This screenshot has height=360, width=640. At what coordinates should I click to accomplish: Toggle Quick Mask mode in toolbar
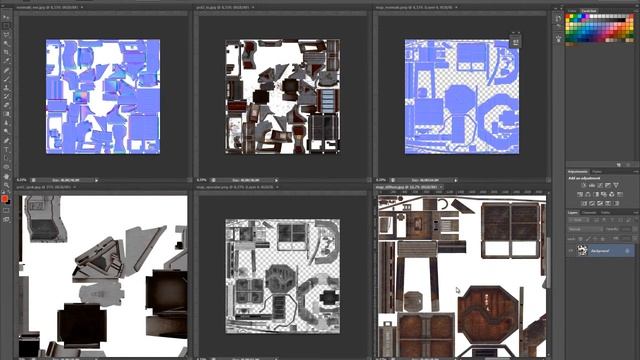coord(6,211)
